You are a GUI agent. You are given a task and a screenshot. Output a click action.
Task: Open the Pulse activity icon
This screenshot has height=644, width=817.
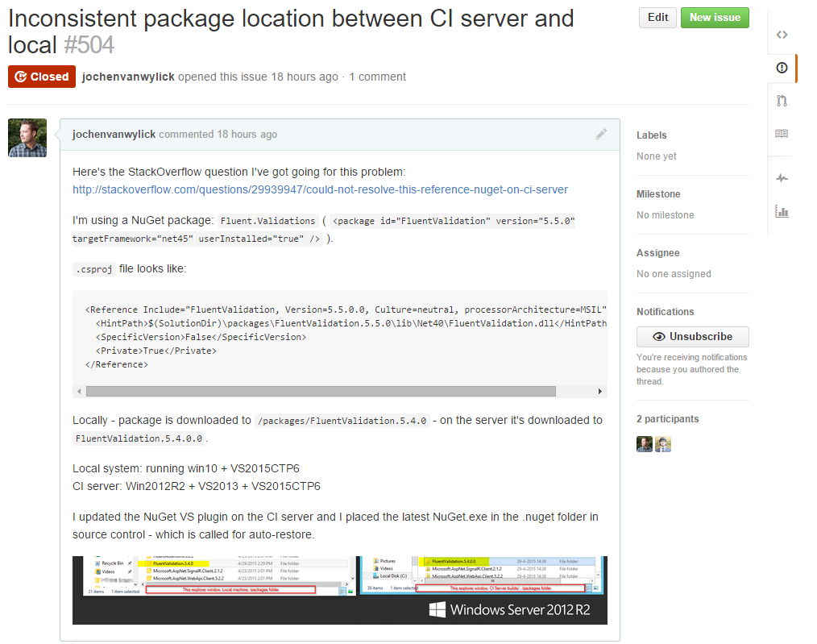click(x=782, y=178)
